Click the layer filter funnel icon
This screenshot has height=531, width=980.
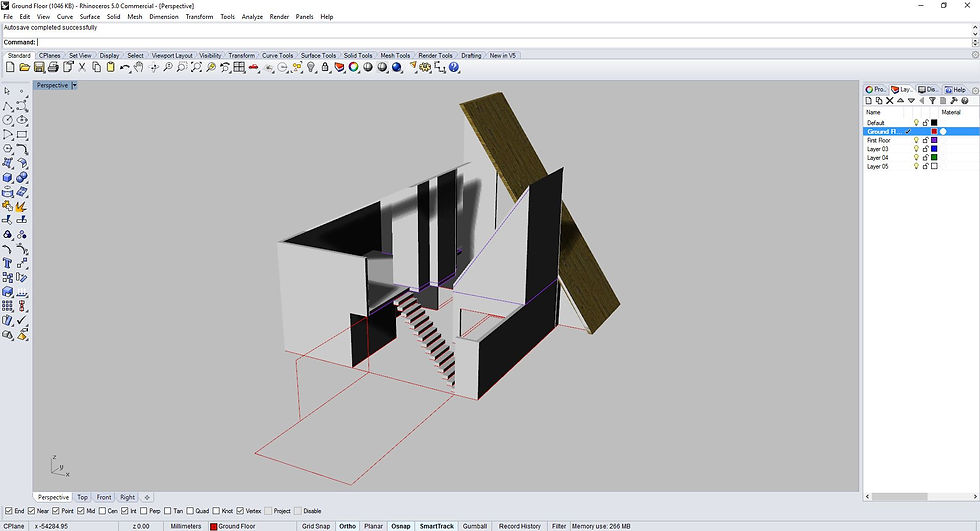point(932,101)
